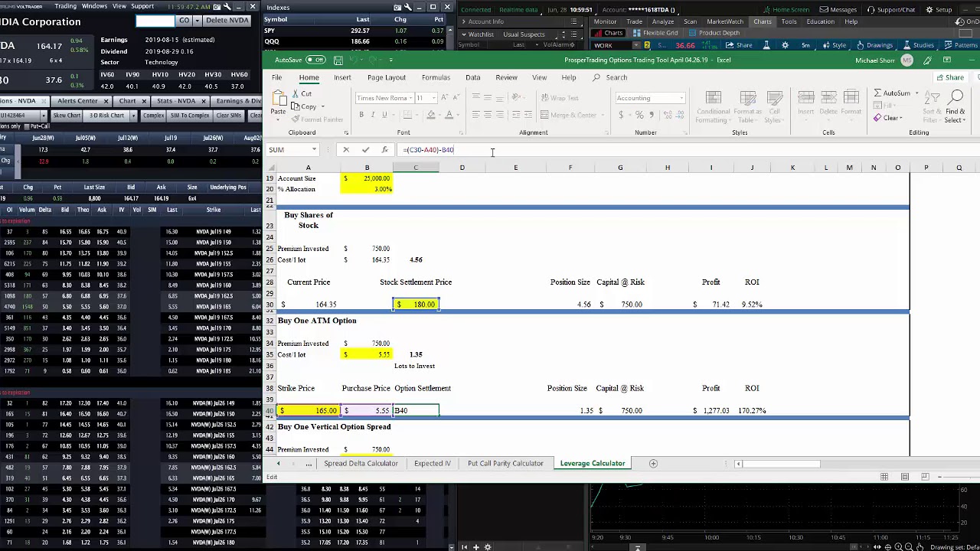Open the font size dropdown showing 11

(x=433, y=98)
